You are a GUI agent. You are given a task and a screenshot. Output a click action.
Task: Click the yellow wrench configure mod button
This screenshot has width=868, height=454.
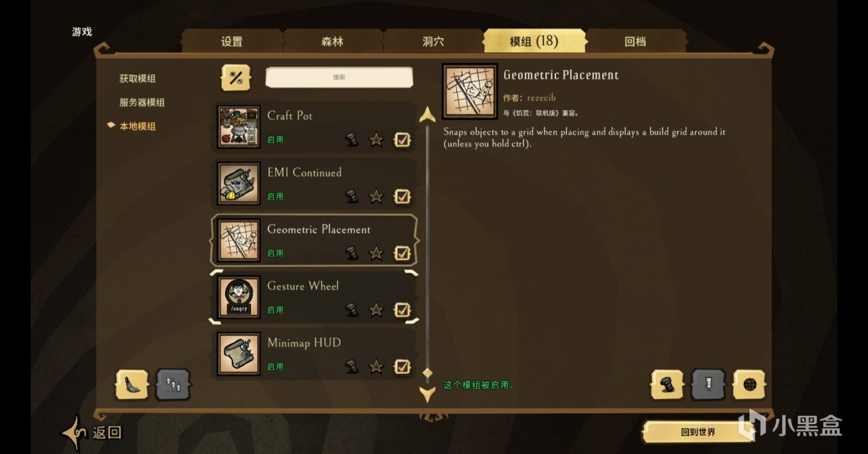point(668,385)
